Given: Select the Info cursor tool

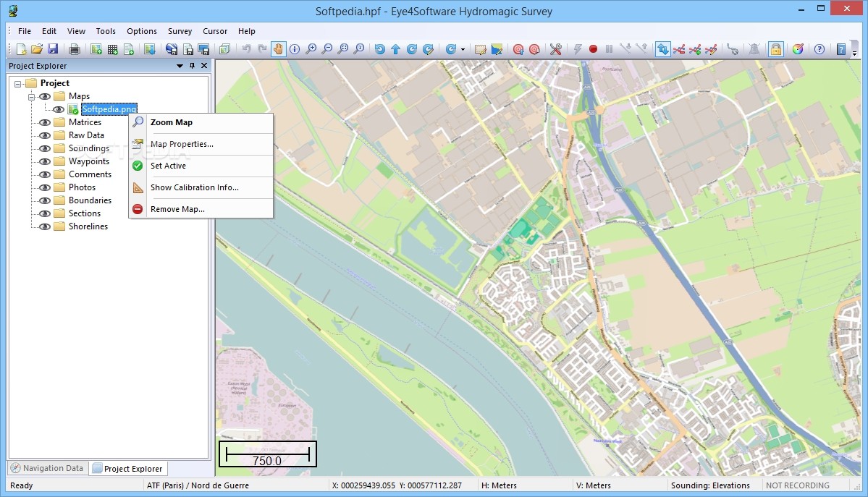Looking at the screenshot, I should click(x=295, y=49).
